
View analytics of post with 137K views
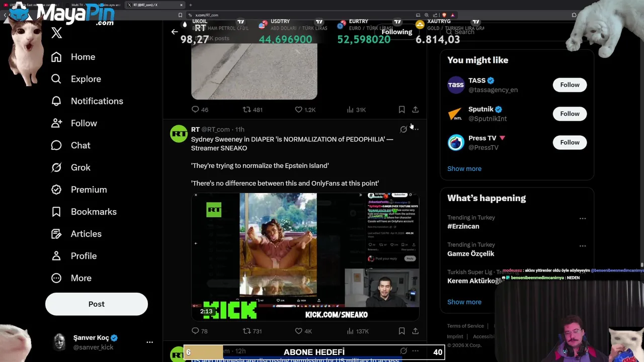pos(358,331)
